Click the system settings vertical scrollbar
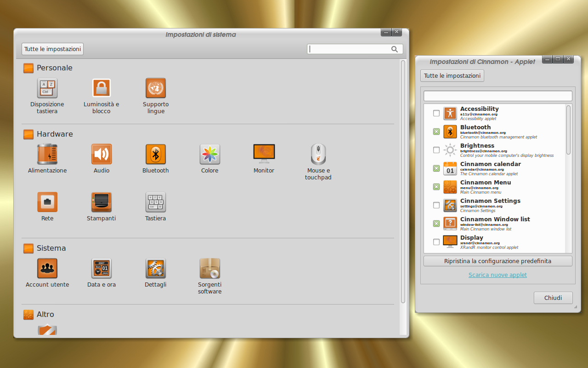Viewport: 588px width, 368px height. point(403,182)
